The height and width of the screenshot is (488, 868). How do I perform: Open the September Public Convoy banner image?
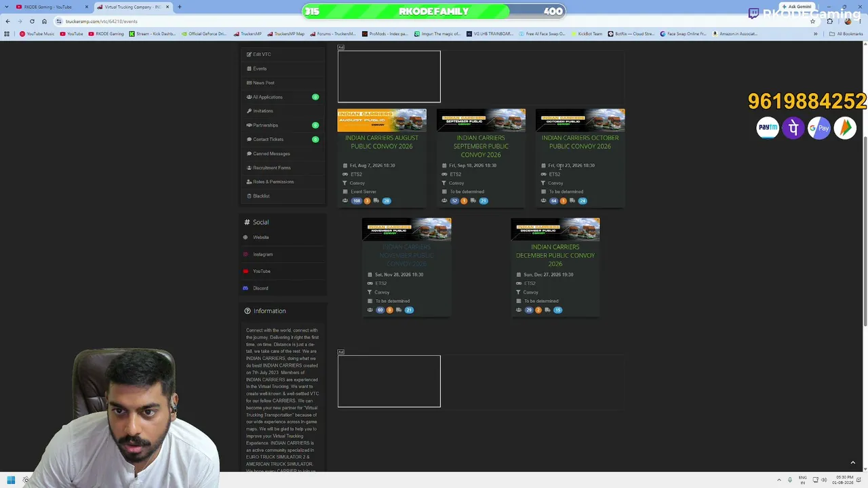click(481, 120)
